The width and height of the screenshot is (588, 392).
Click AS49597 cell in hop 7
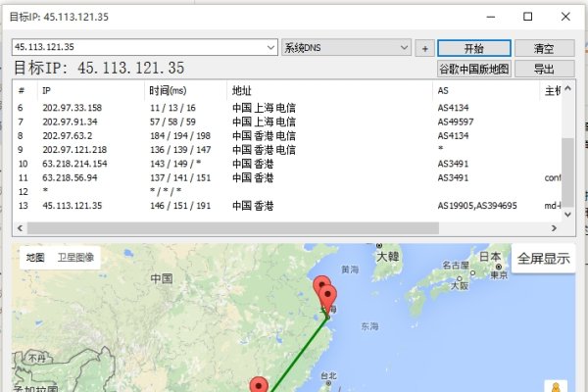pos(456,122)
